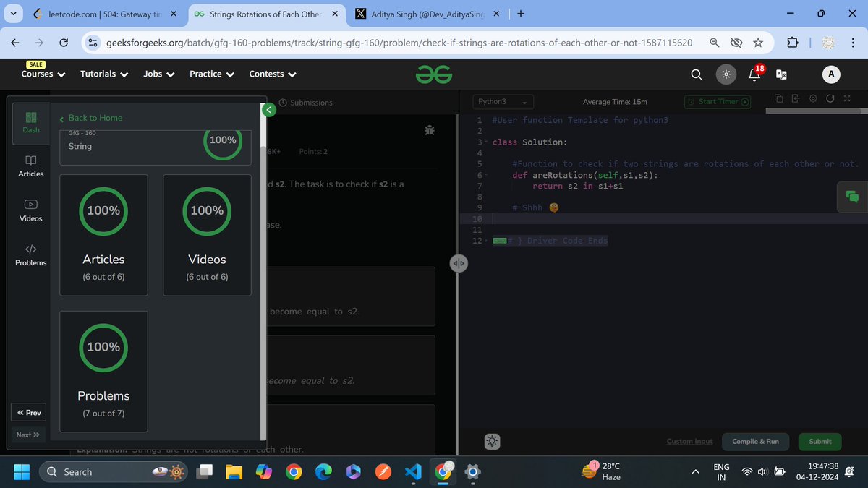Screen dimensions: 868x488
Task: Switch to the Submissions tab
Action: point(306,103)
